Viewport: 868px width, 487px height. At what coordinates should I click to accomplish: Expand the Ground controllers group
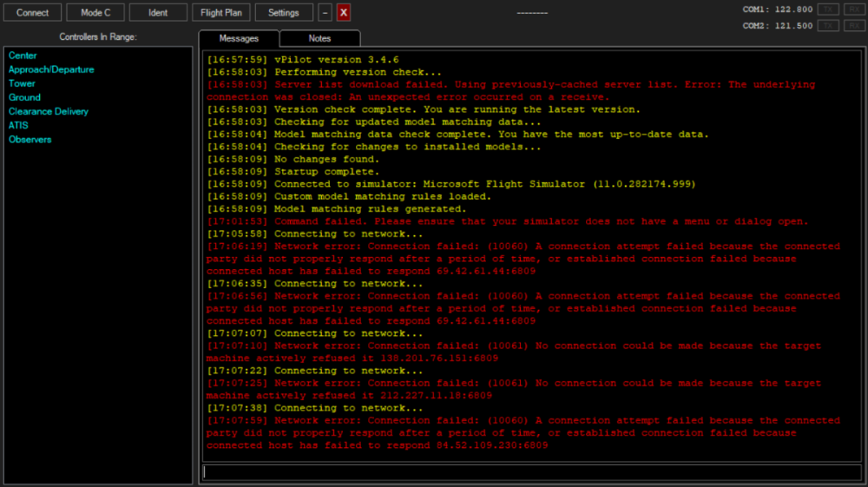click(x=24, y=97)
